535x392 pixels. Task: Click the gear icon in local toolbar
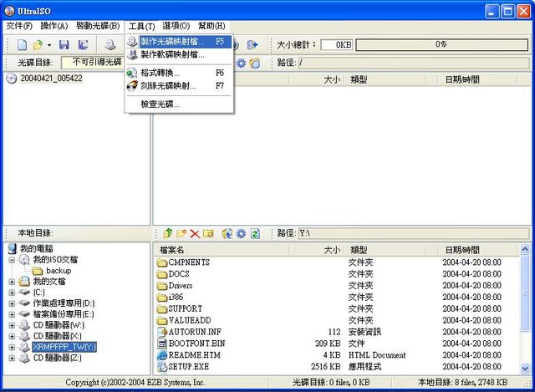241,233
